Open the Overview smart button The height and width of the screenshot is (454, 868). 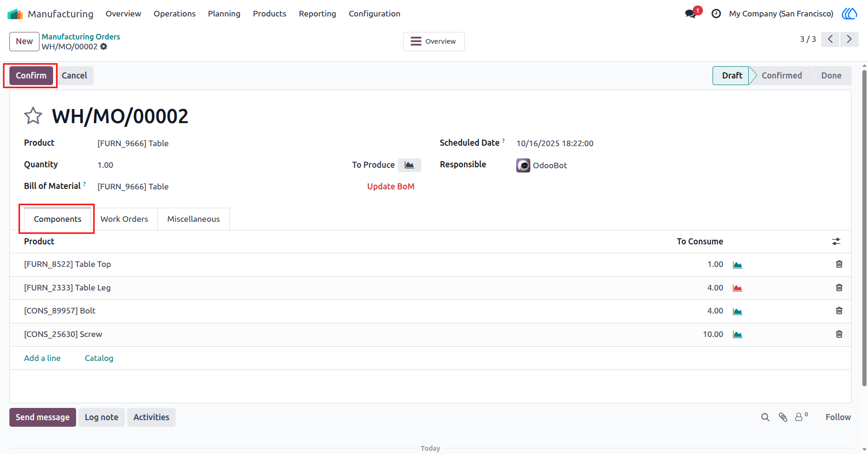click(x=434, y=41)
